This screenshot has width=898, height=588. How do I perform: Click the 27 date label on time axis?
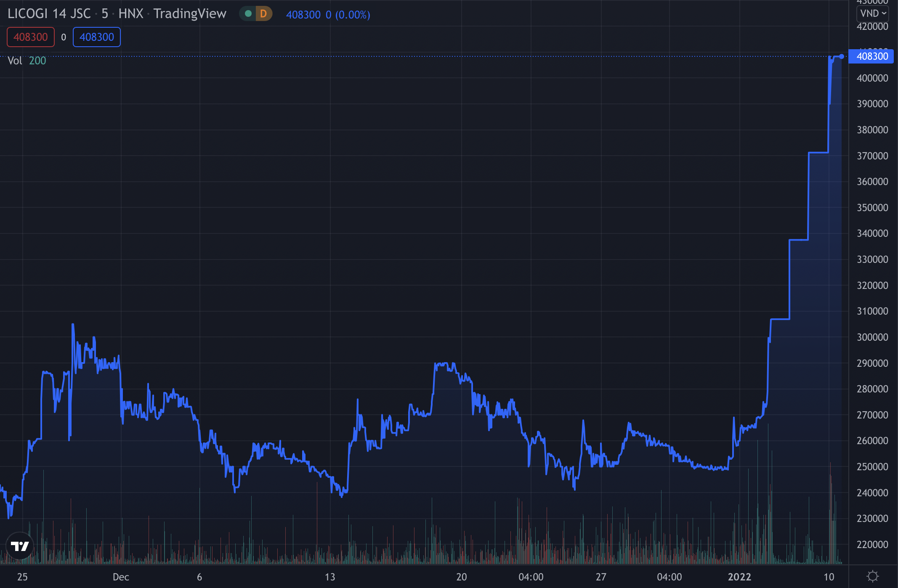click(x=601, y=577)
